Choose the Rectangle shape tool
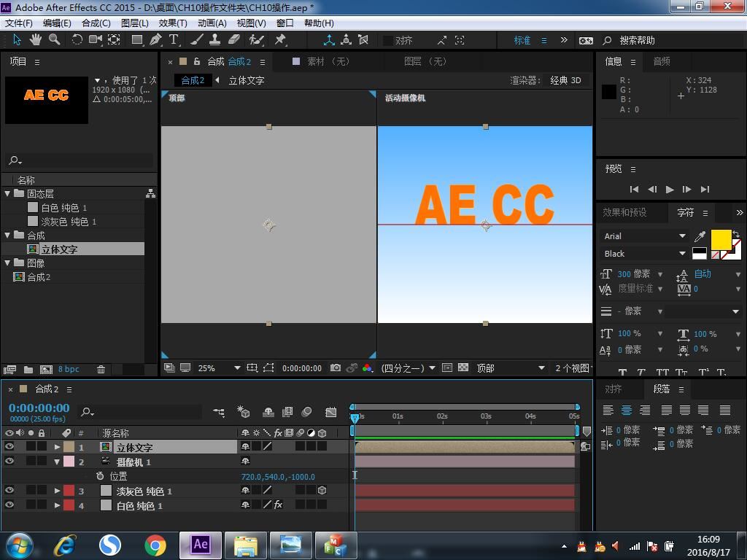The width and height of the screenshot is (747, 560). click(x=137, y=40)
